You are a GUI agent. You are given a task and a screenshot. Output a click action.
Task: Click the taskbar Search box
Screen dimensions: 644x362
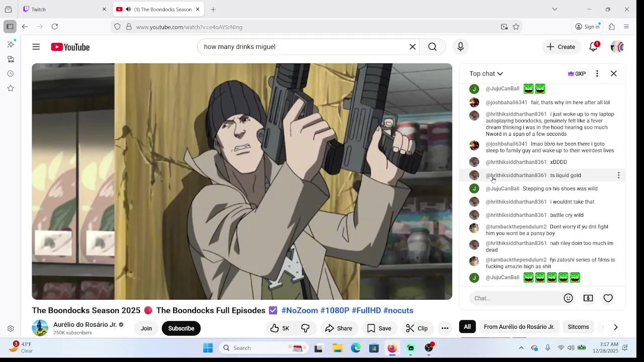click(x=263, y=348)
